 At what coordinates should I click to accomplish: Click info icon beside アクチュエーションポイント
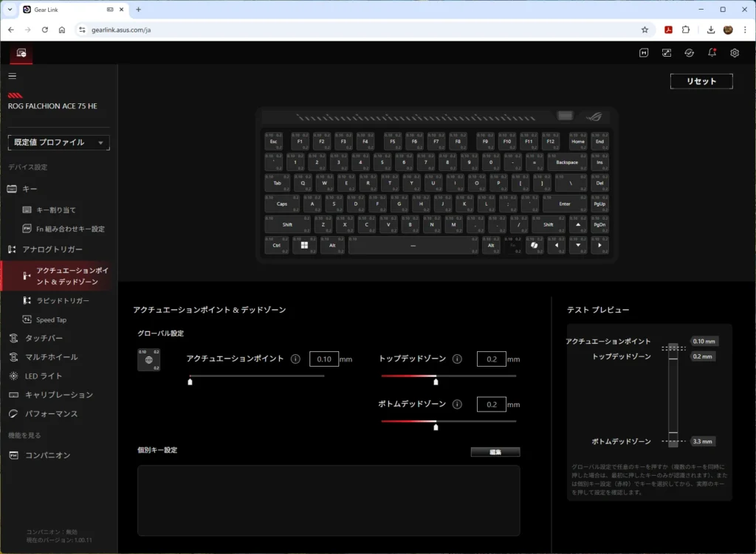coord(295,359)
